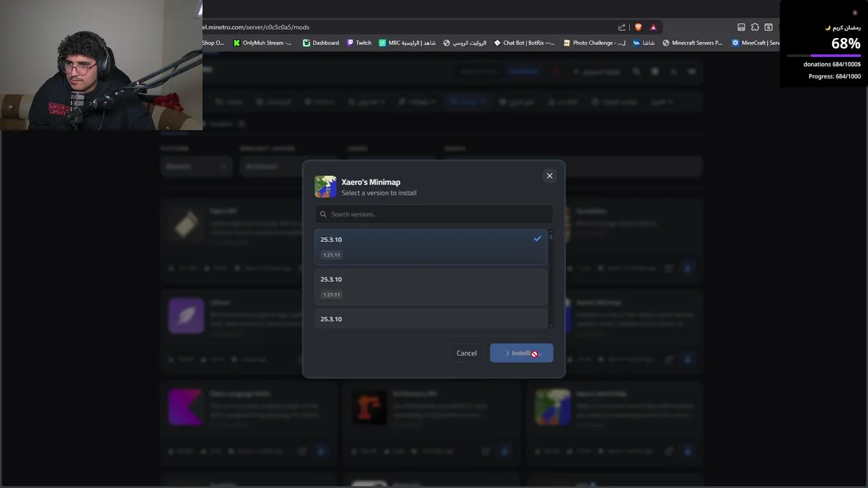Click the green Kick icon on OnlyMuh bookmark

click(237, 43)
